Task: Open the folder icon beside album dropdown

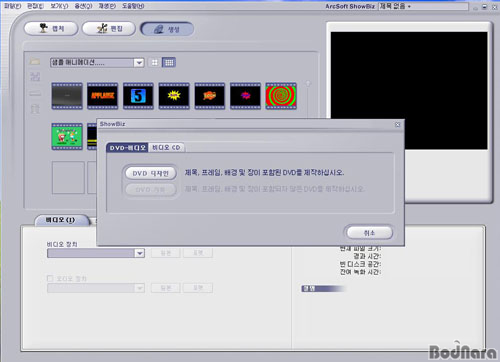Action: (35, 61)
